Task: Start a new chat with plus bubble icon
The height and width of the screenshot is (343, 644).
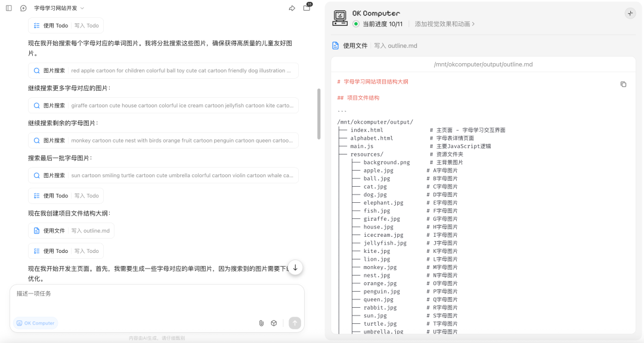Action: click(23, 8)
